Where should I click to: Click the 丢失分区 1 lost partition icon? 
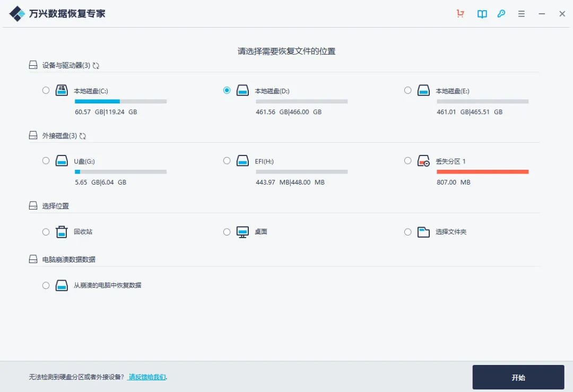(x=424, y=161)
